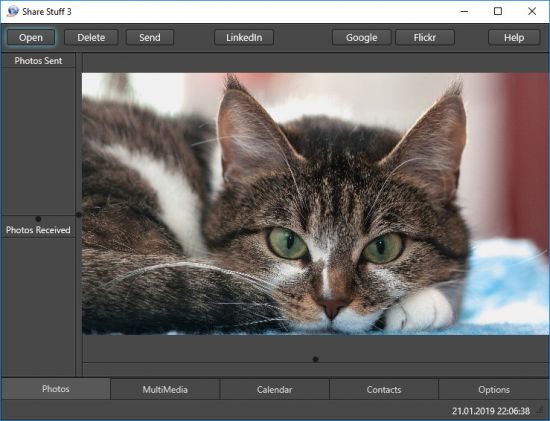
Task: Click the Google button
Action: (x=362, y=38)
